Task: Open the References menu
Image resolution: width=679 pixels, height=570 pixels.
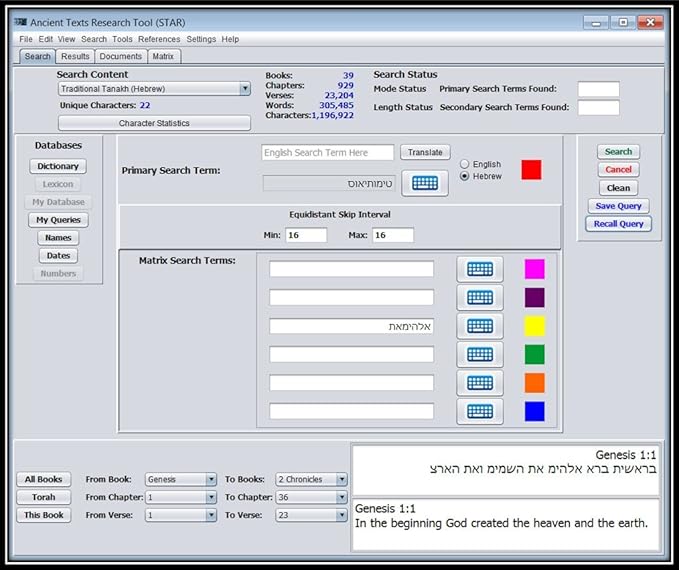Action: pos(159,39)
